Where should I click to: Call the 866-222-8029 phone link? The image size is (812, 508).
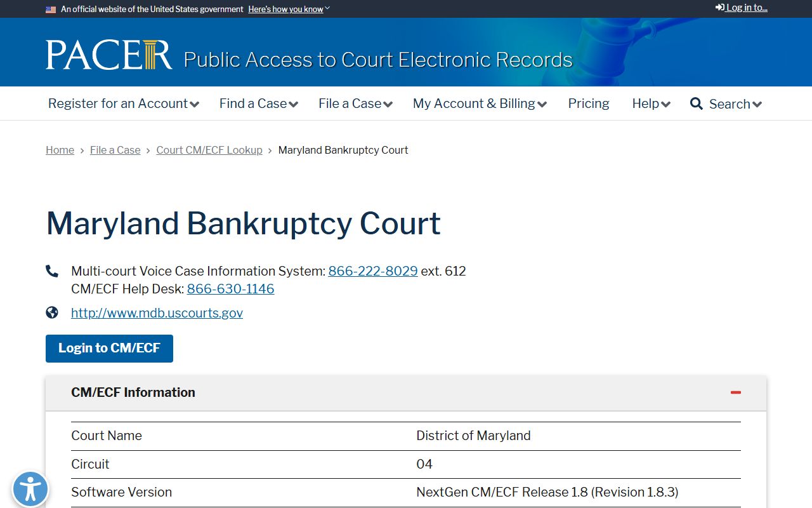373,271
